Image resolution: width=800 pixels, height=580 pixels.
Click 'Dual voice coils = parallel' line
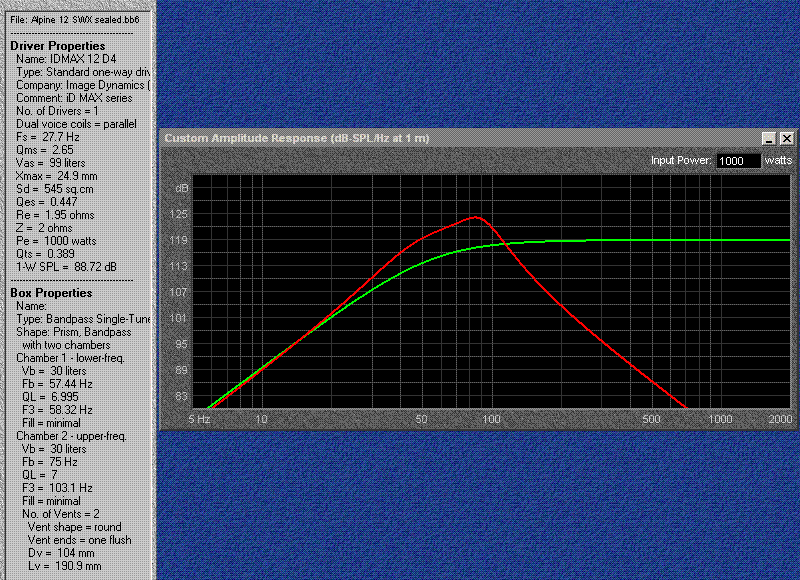point(76,124)
